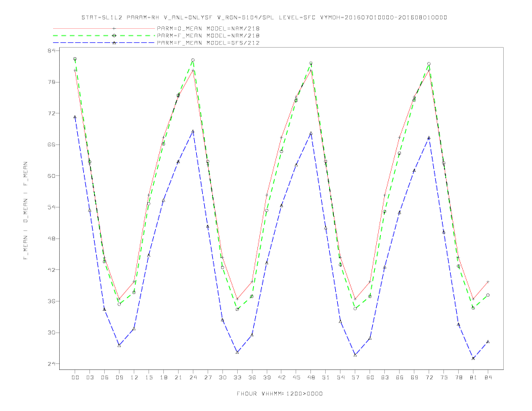Click the green NAM circle marker at hour 84
The width and height of the screenshot is (532, 411).
click(x=488, y=295)
